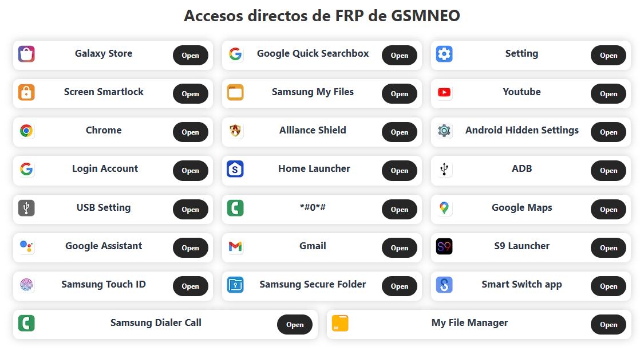Click the Alliance Shield icon

click(x=235, y=131)
